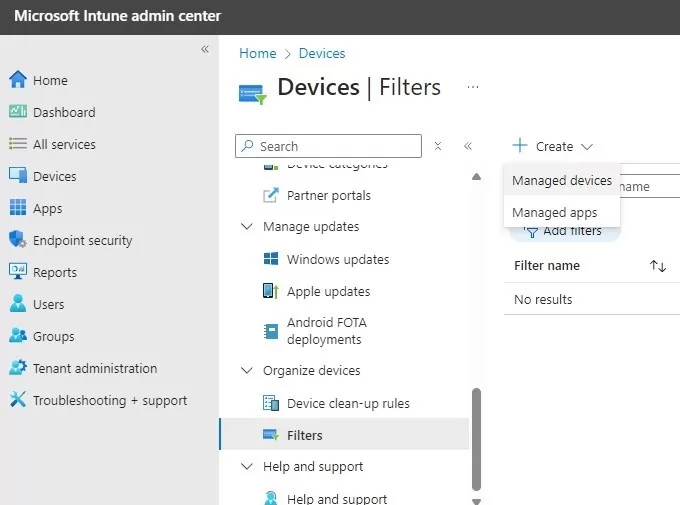Click the Troubleshooting + support tools icon
The height and width of the screenshot is (505, 680).
point(18,400)
